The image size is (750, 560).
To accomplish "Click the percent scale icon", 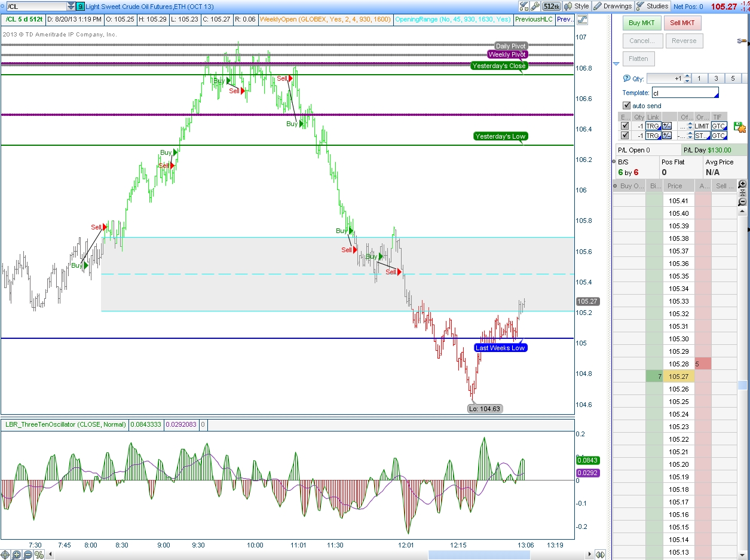I will pos(39,555).
